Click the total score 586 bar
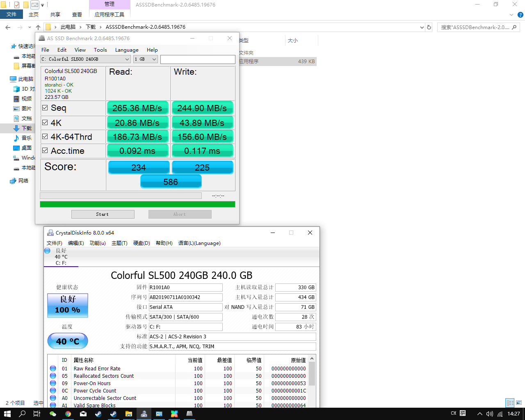525x420 pixels. click(x=171, y=181)
